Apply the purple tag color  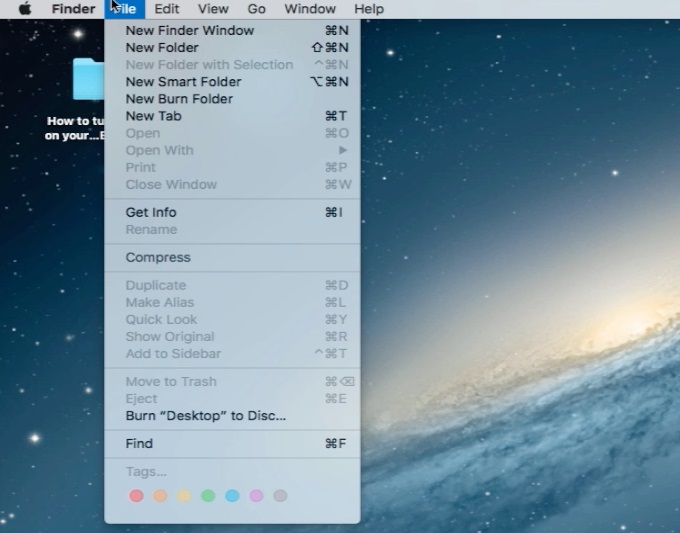[x=256, y=496]
